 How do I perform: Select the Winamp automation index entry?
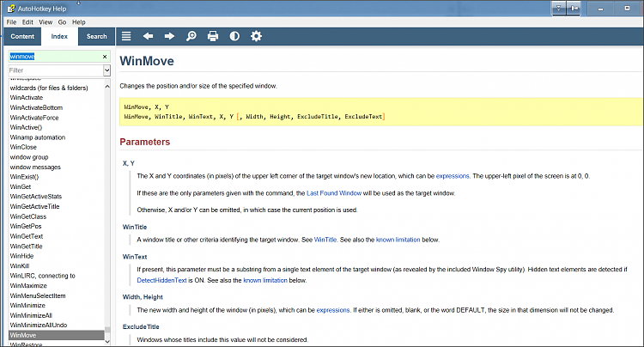(x=38, y=137)
